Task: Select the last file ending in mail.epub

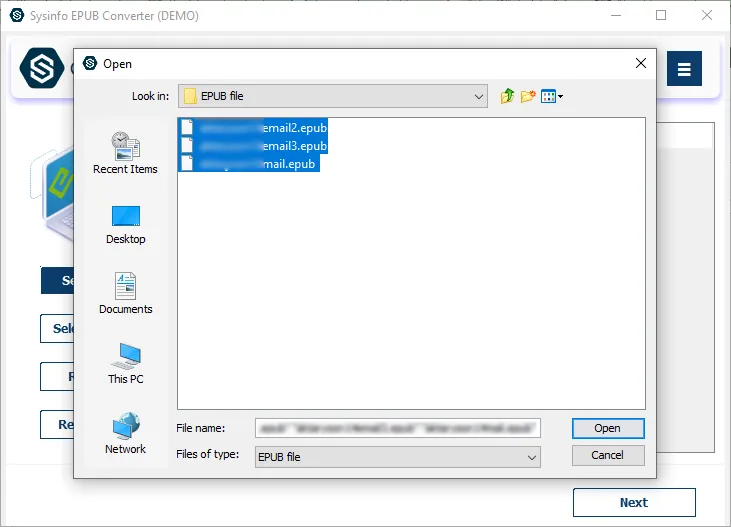Action: 249,164
